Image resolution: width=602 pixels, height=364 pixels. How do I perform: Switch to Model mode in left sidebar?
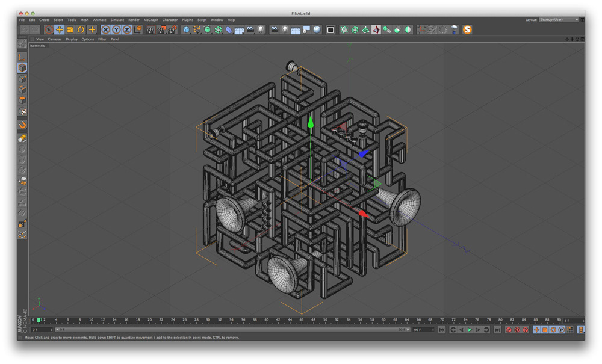[x=22, y=67]
